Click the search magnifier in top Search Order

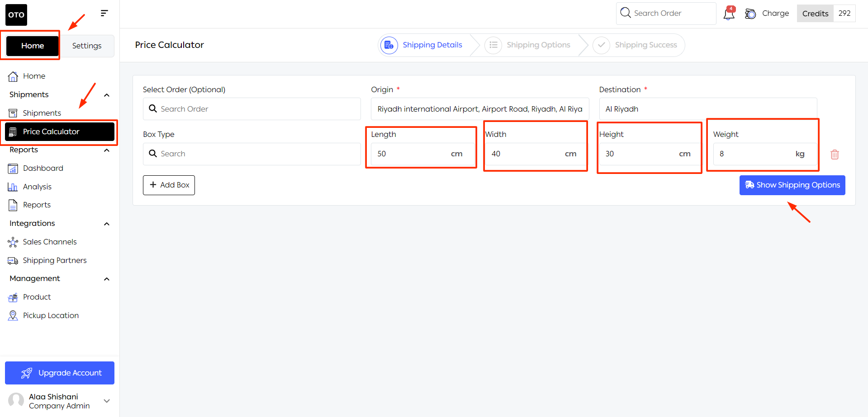pyautogui.click(x=626, y=13)
